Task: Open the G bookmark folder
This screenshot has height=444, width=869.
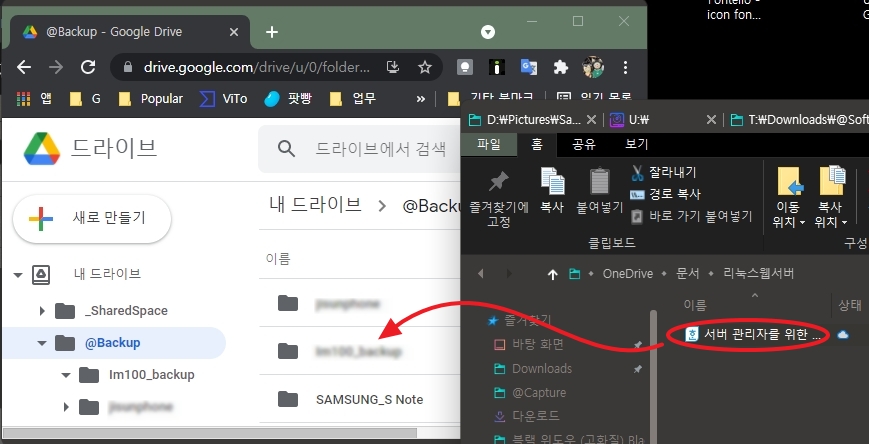Action: pos(85,99)
